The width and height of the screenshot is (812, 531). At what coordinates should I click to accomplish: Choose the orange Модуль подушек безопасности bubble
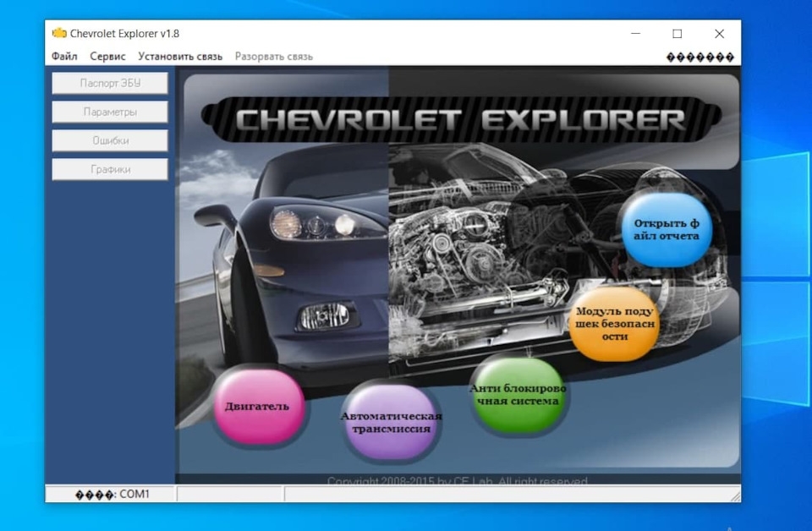coord(615,324)
